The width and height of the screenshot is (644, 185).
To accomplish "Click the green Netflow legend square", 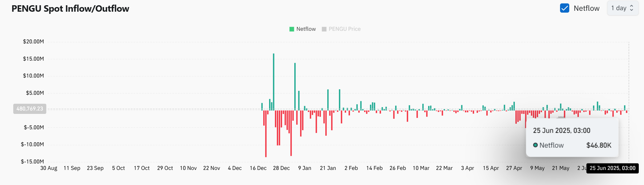I will pyautogui.click(x=292, y=29).
